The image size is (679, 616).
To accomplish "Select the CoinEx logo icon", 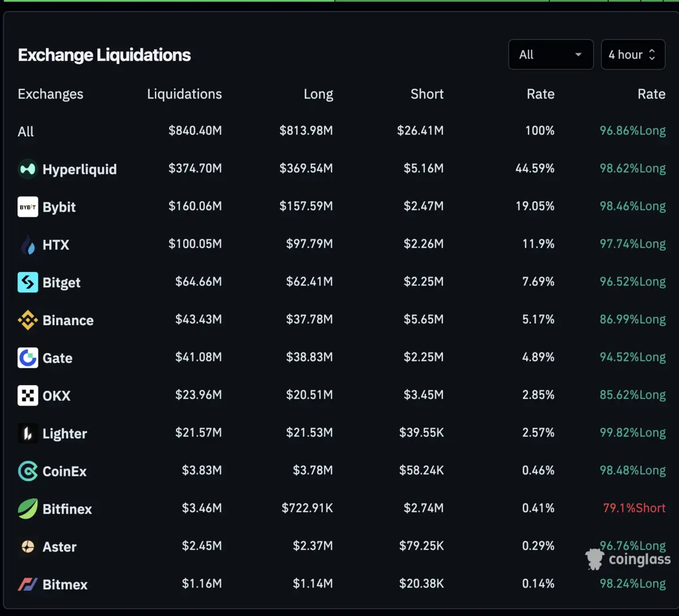I will click(28, 471).
